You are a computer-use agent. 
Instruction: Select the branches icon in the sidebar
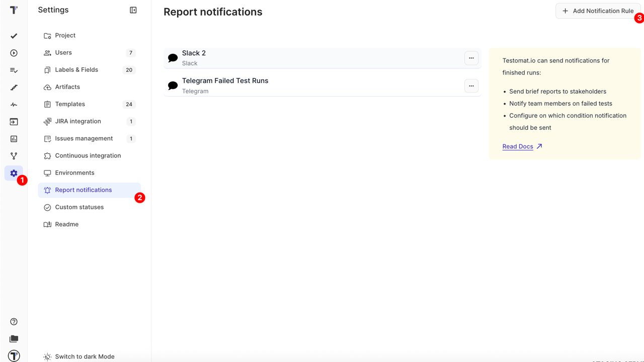click(14, 156)
